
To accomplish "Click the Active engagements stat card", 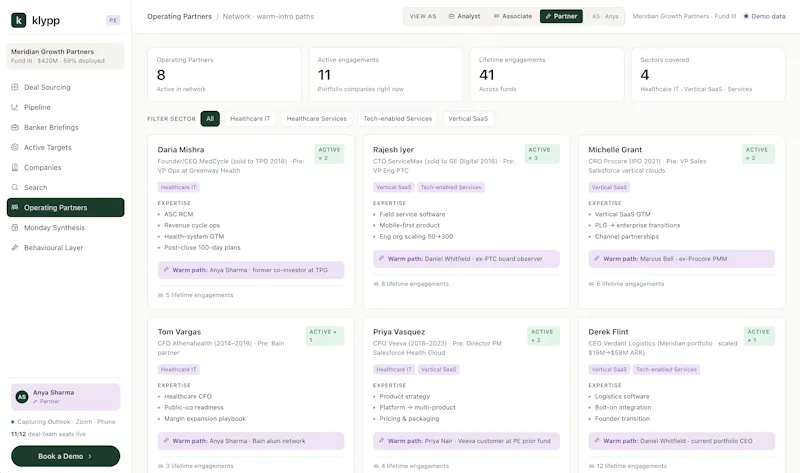I will point(385,74).
